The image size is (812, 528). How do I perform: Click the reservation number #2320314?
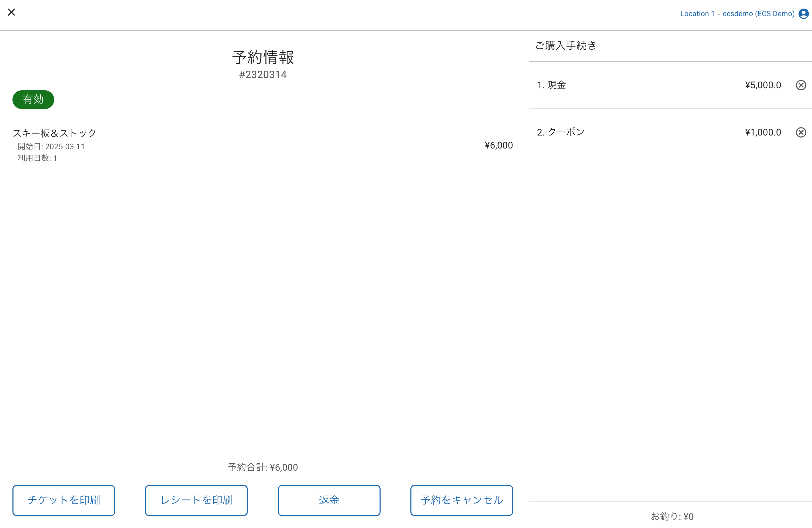(x=263, y=75)
